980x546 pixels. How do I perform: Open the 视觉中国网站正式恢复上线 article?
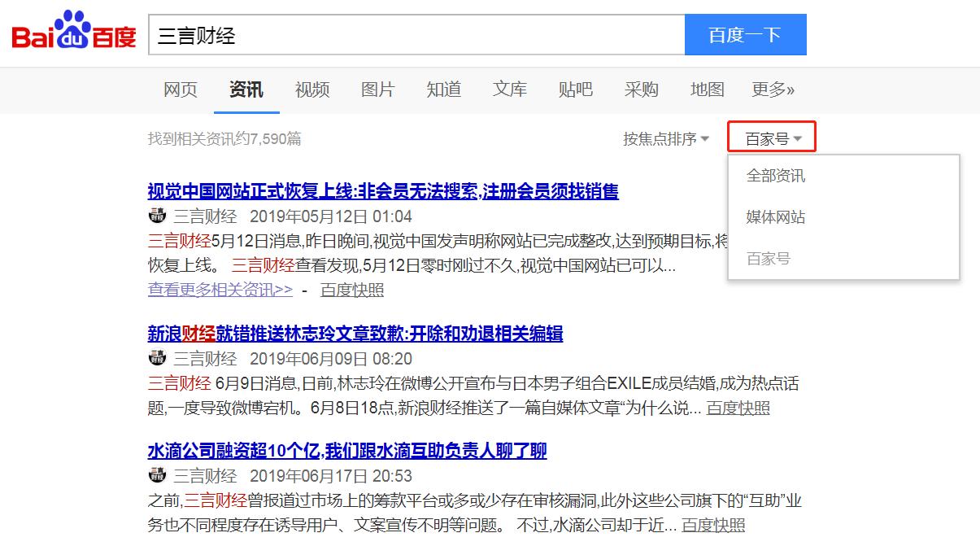pyautogui.click(x=383, y=191)
